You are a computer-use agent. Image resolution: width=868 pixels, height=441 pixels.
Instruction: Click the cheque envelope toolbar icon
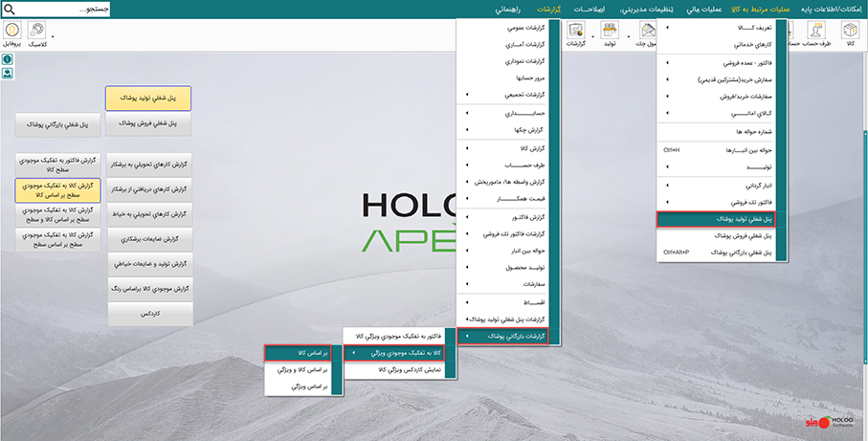coord(648,31)
